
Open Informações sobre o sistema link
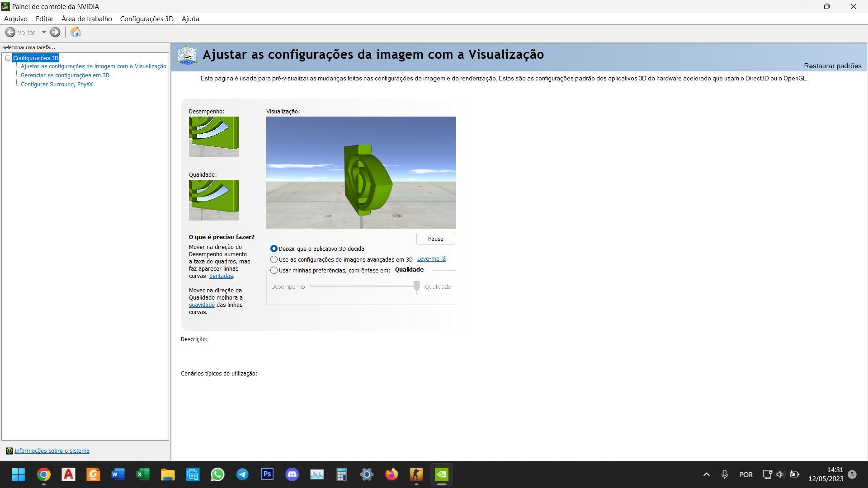pos(52,451)
